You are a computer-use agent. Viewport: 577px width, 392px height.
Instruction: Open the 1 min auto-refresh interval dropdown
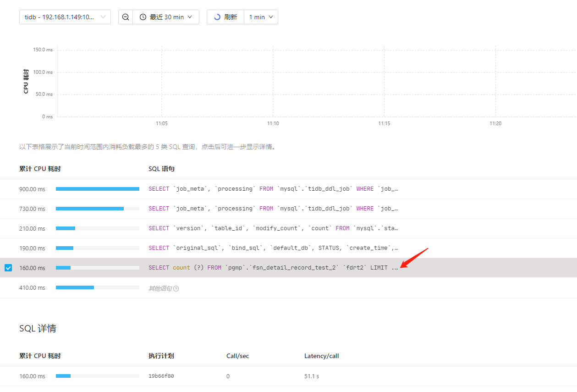(x=261, y=17)
